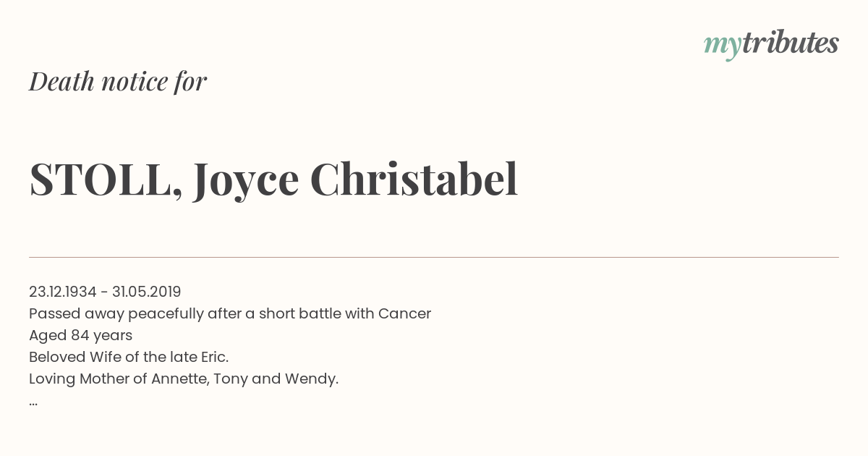Click the 'Death notice for' heading
Image resolution: width=868 pixels, height=456 pixels.
[x=118, y=82]
